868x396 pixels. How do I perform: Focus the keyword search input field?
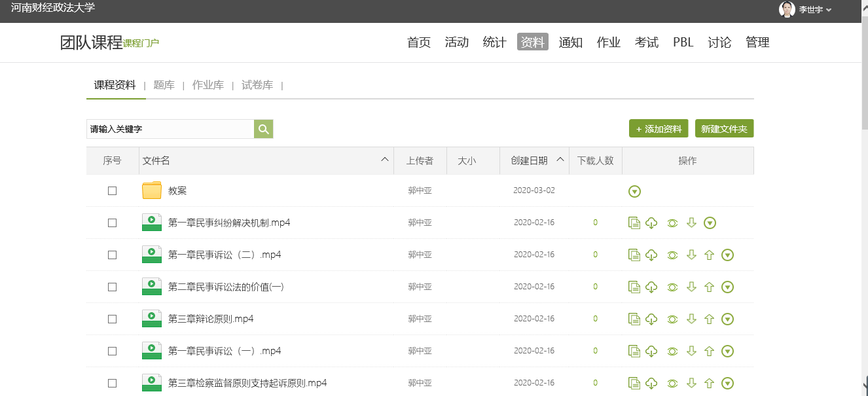(x=170, y=130)
